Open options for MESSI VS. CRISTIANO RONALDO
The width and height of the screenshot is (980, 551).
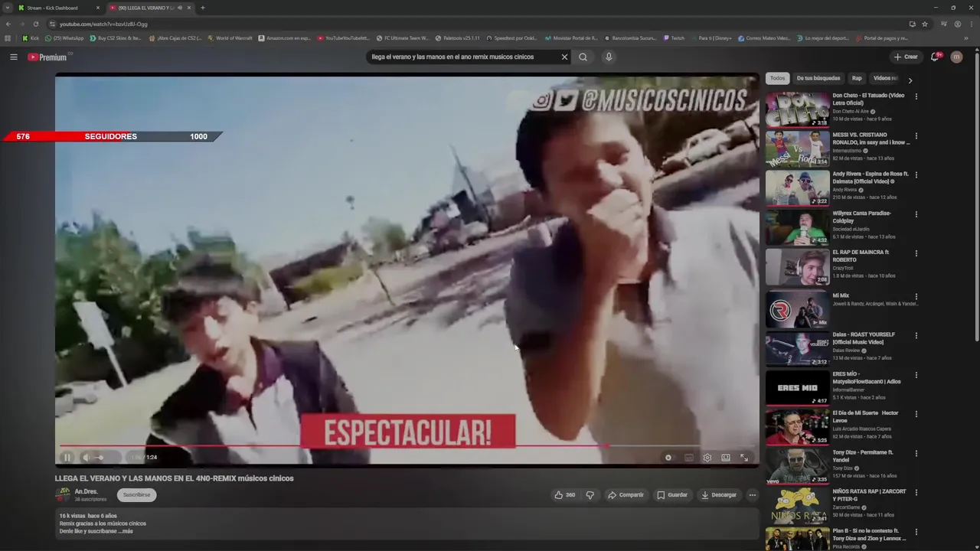pyautogui.click(x=916, y=136)
